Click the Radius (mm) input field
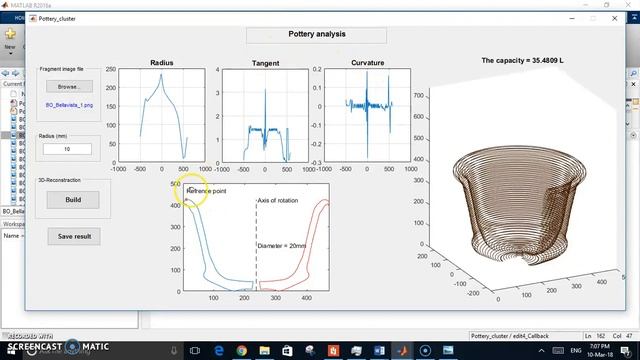The image size is (640, 360). pos(67,149)
